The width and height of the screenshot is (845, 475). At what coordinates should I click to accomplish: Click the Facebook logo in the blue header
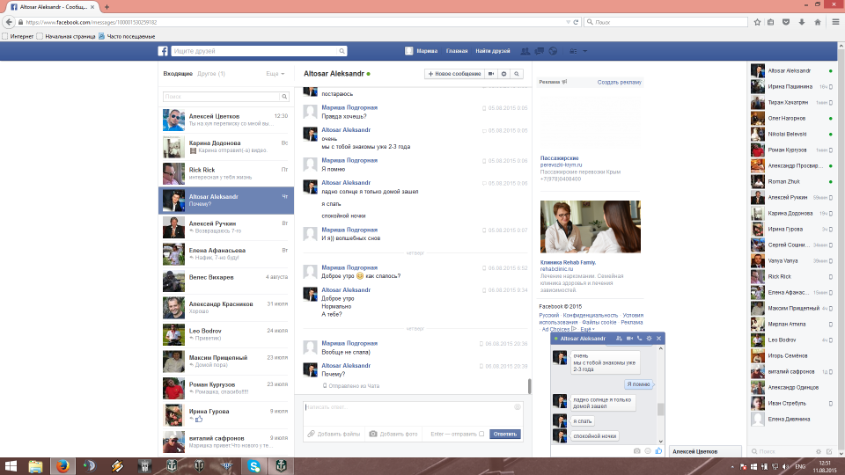163,51
